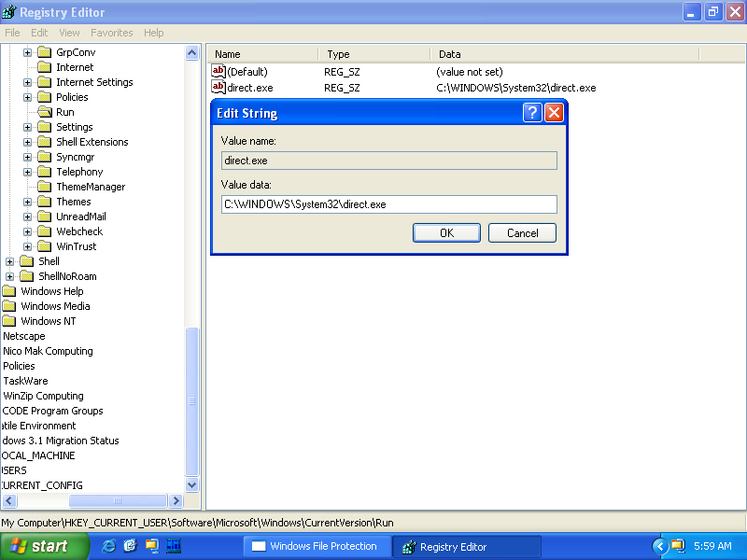Click the Themes folder icon
This screenshot has height=560, width=747.
[x=44, y=202]
